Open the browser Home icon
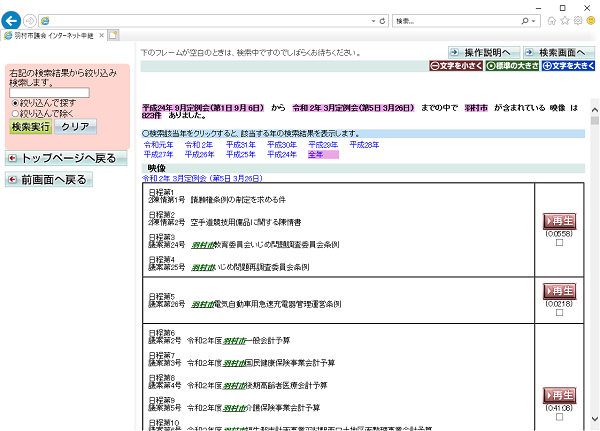 pos(551,21)
